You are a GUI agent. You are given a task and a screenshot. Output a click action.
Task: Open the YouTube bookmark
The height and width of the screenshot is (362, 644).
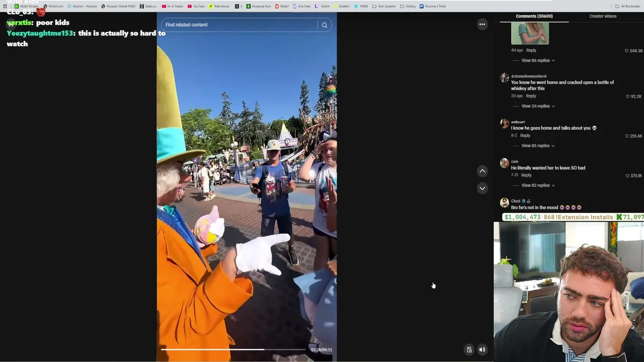pos(196,6)
